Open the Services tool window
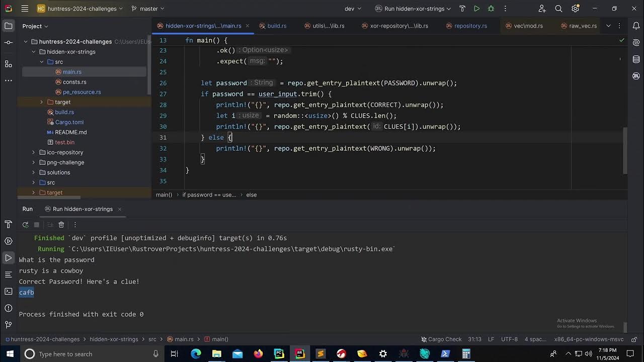644x362 pixels. (8, 241)
